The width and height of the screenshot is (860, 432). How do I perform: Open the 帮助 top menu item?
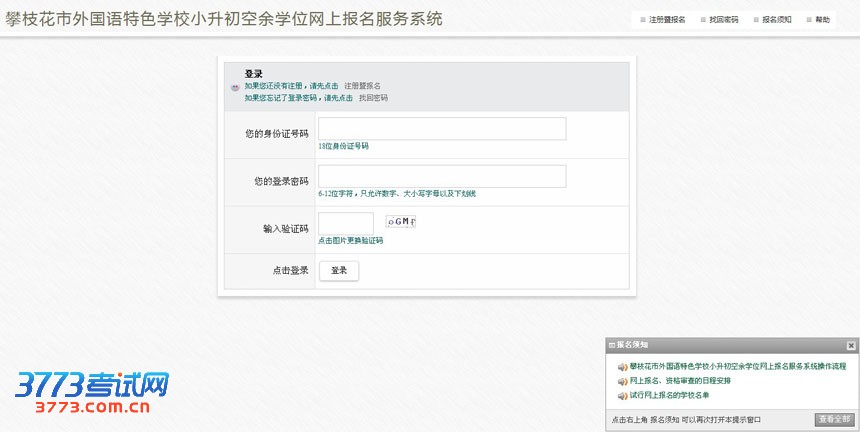[822, 20]
